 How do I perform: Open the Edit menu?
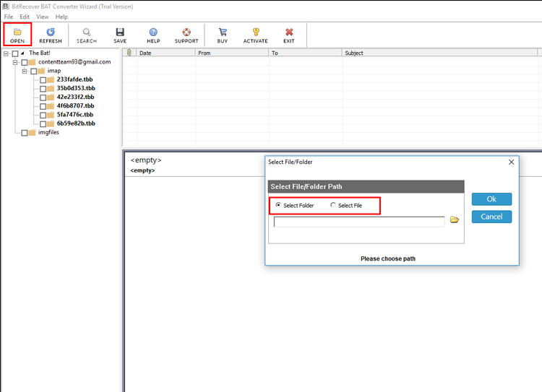pyautogui.click(x=25, y=17)
